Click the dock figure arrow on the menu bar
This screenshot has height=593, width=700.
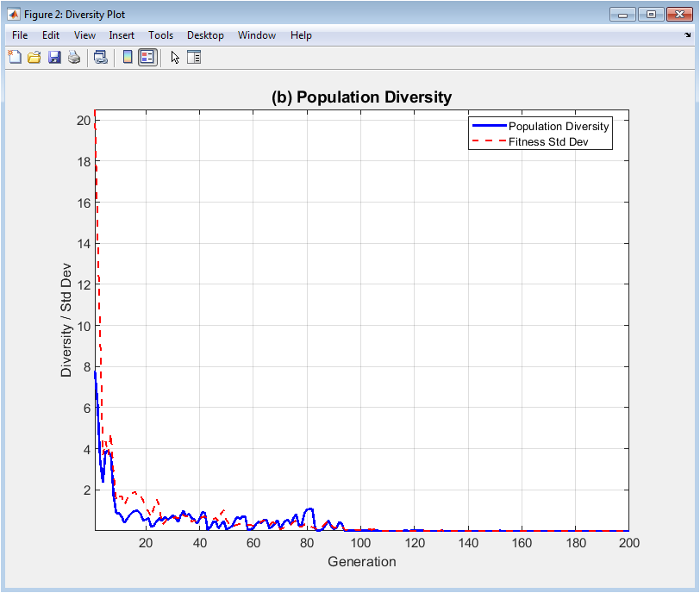688,34
